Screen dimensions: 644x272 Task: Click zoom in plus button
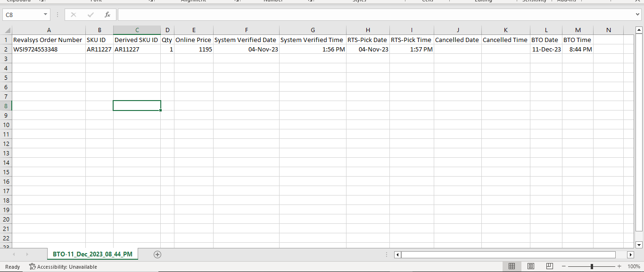click(619, 267)
